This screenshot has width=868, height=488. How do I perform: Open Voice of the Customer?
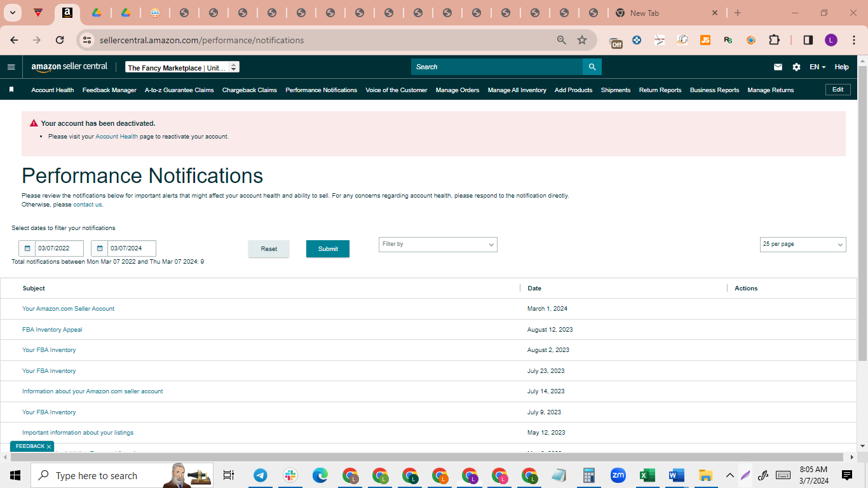[397, 90]
